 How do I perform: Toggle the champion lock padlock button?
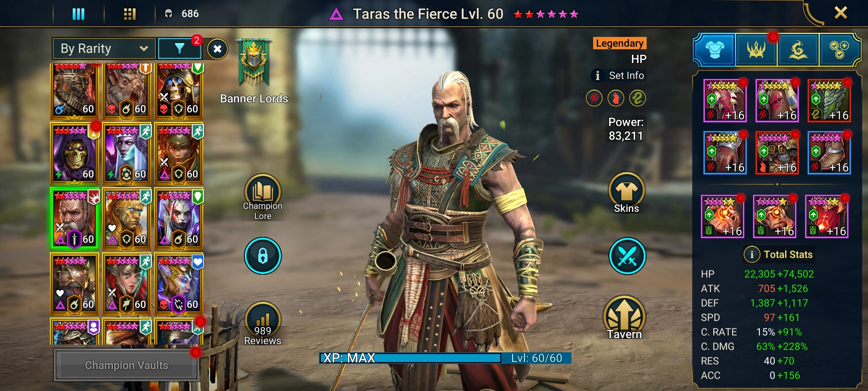pyautogui.click(x=263, y=256)
